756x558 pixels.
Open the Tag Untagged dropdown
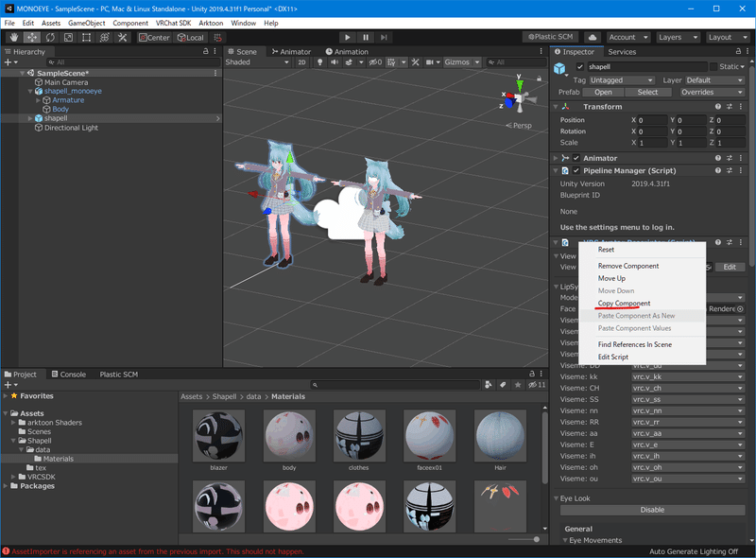(622, 80)
